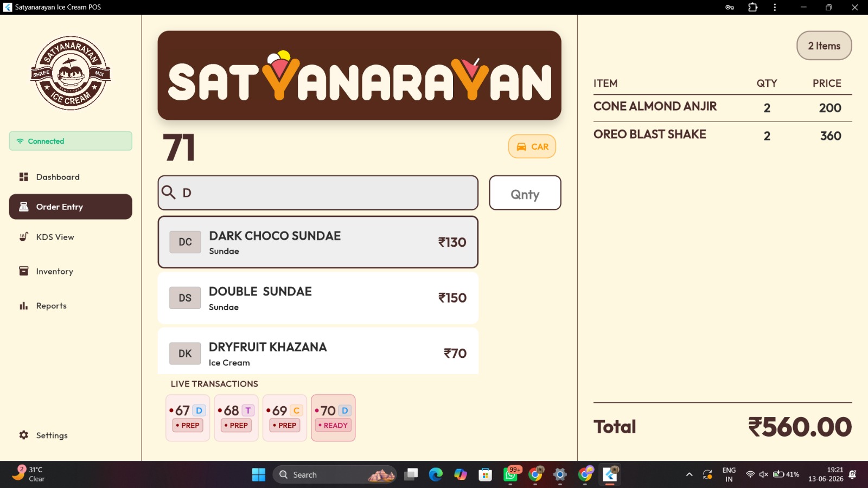Click the Order Entry menu item
This screenshot has width=868, height=488.
click(71, 207)
